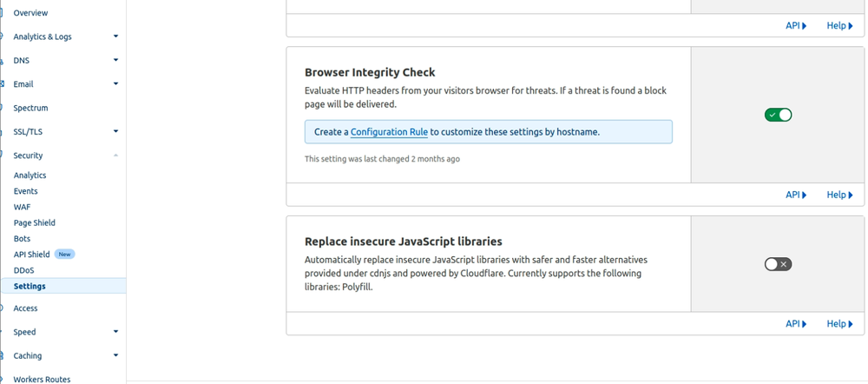Viewport: 868px width, 384px height.
Task: Toggle off Browser Integrity Check switch
Action: pyautogui.click(x=778, y=115)
